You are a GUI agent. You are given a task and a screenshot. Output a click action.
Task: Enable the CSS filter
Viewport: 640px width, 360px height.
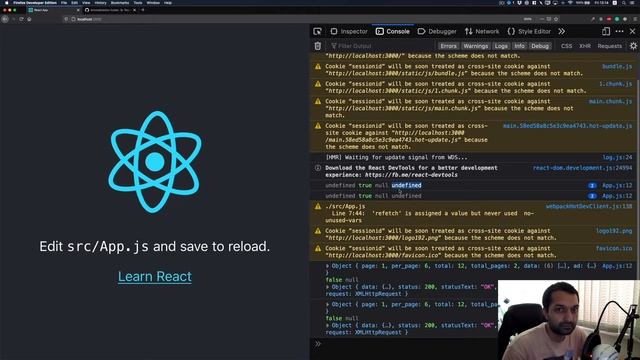pyautogui.click(x=566, y=46)
